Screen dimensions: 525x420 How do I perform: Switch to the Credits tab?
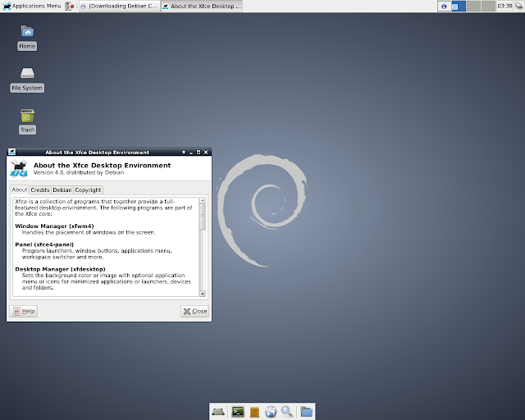point(40,190)
